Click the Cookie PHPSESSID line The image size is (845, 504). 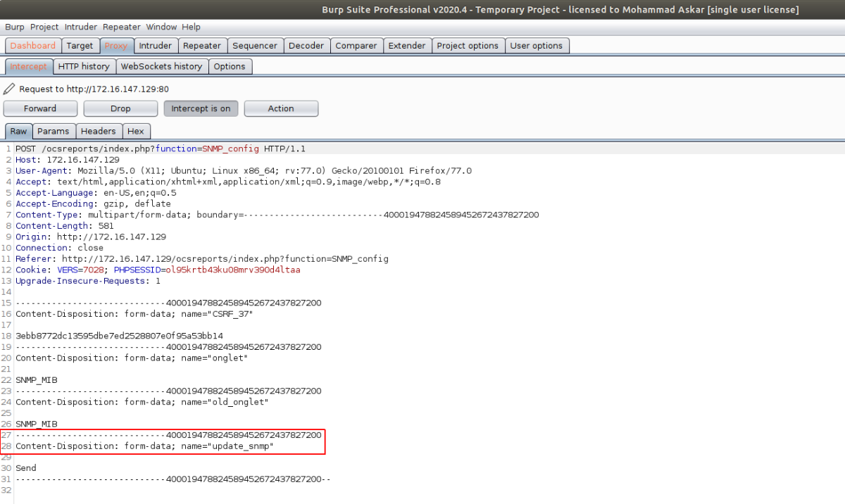click(158, 270)
